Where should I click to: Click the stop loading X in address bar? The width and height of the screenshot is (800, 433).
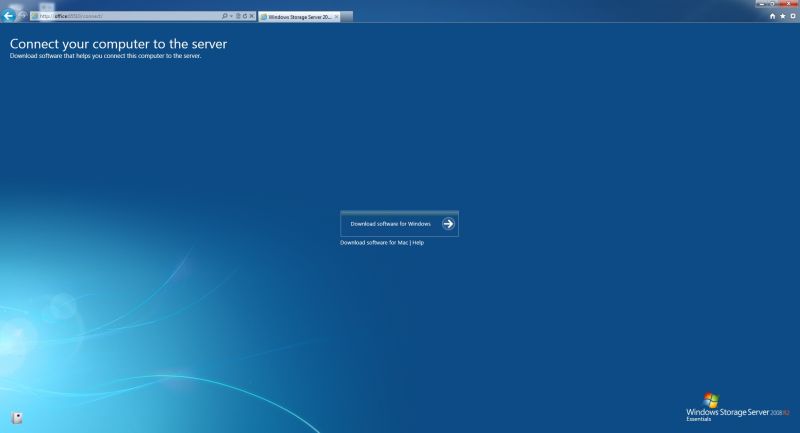252,16
